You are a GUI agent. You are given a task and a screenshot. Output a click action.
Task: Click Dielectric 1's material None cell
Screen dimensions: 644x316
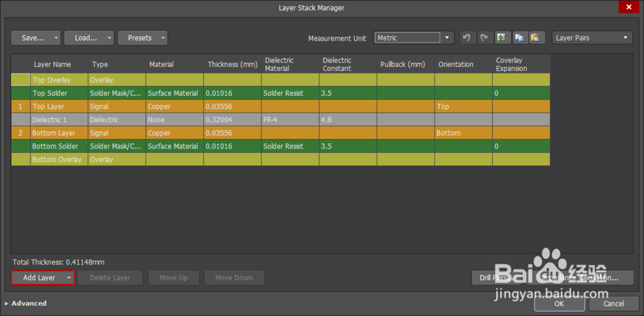pos(175,120)
